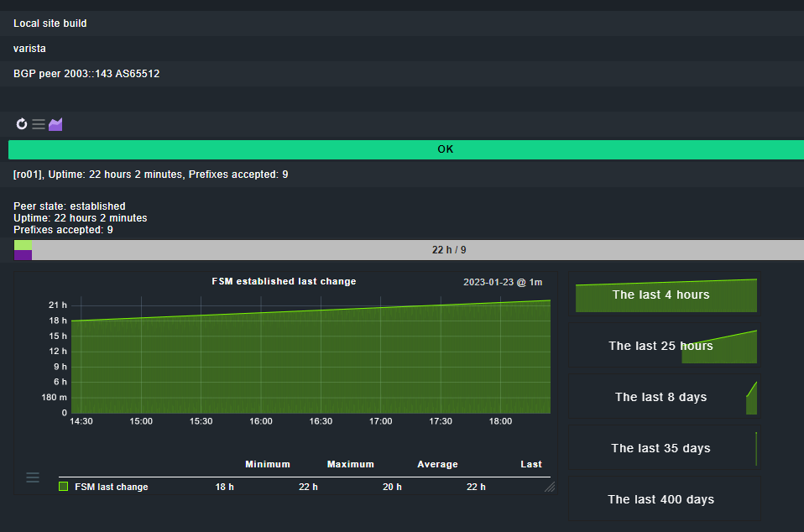The height and width of the screenshot is (532, 804).
Task: Click the FSM established last change title
Action: pos(284,281)
